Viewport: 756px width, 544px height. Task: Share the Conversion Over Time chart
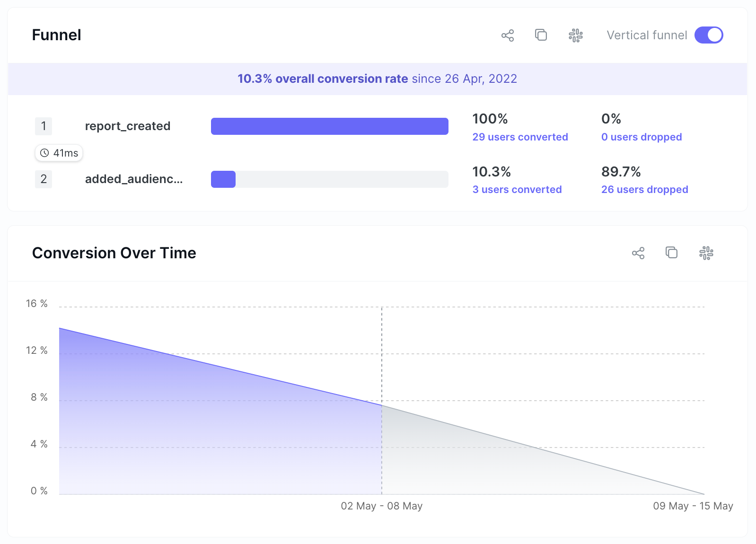tap(638, 253)
